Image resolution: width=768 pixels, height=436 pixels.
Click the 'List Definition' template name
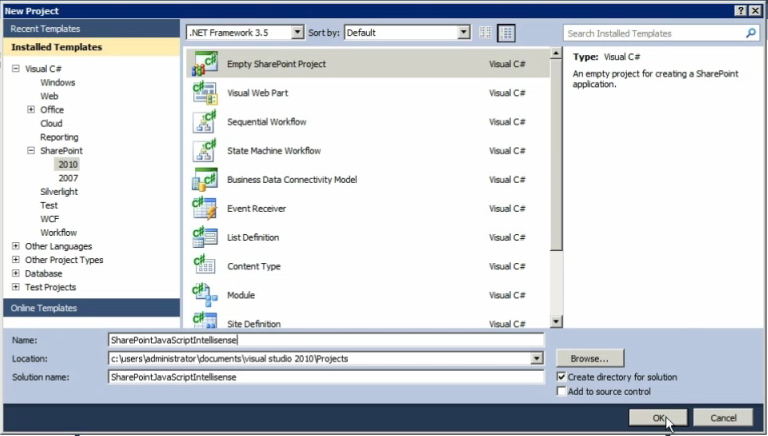click(x=253, y=238)
